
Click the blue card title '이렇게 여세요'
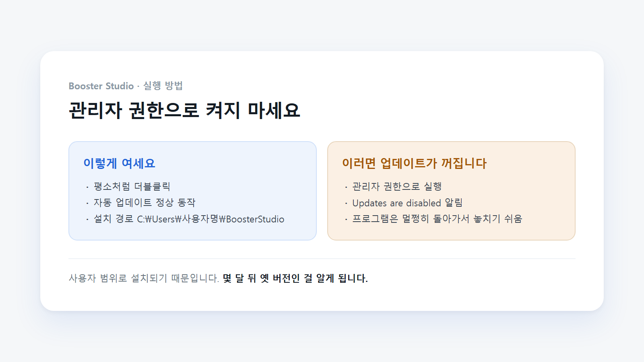pos(119,163)
